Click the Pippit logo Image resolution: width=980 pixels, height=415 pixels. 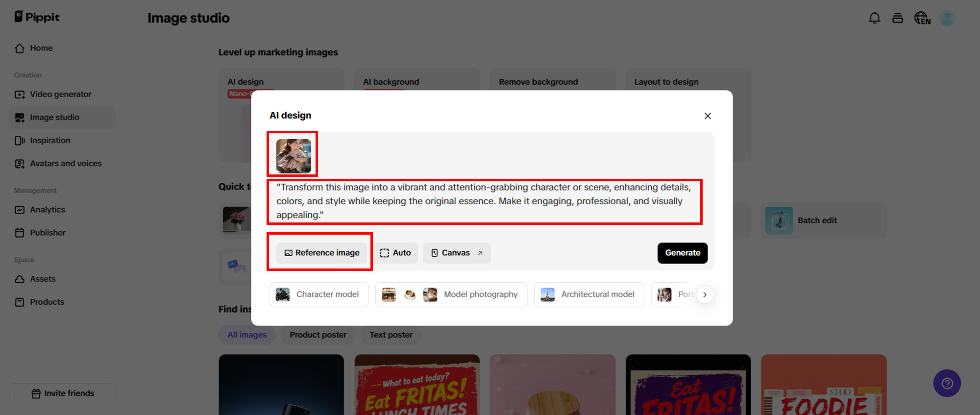(37, 17)
